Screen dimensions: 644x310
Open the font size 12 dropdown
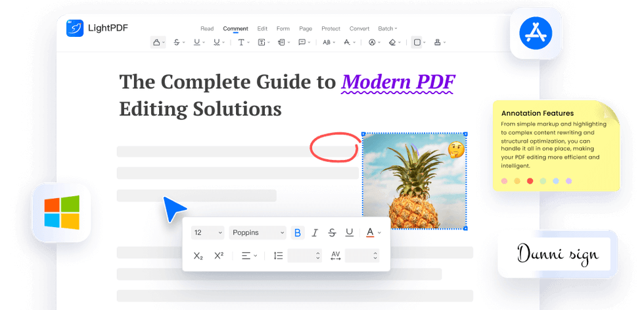click(x=208, y=233)
